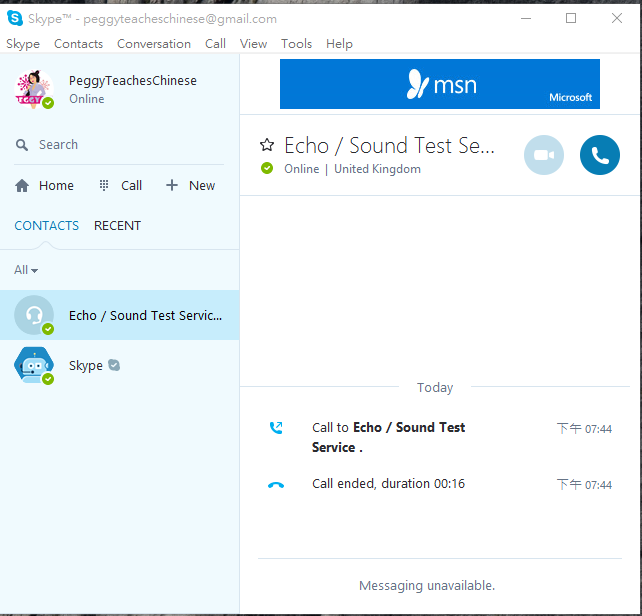Open the Skype menu
Viewport: 642px width, 616px height.
[x=23, y=44]
